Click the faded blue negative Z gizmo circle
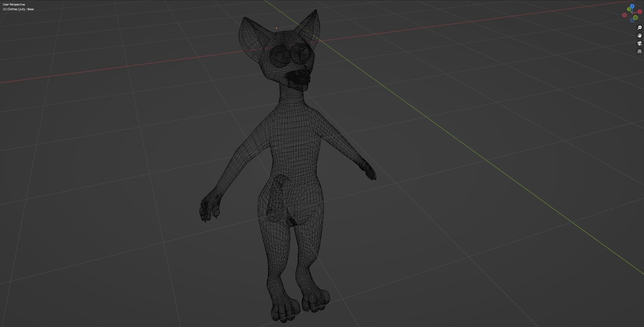 [632, 20]
